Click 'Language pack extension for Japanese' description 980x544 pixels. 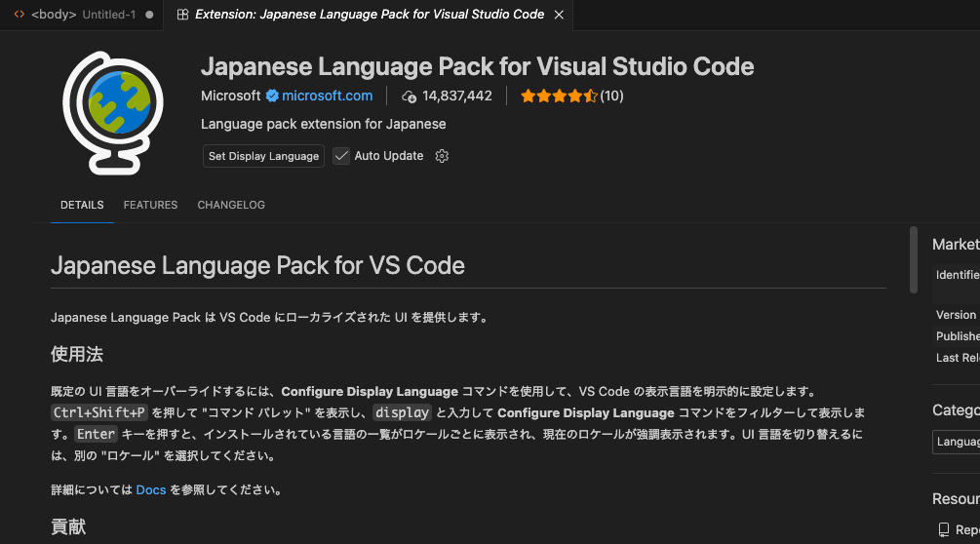coord(323,124)
